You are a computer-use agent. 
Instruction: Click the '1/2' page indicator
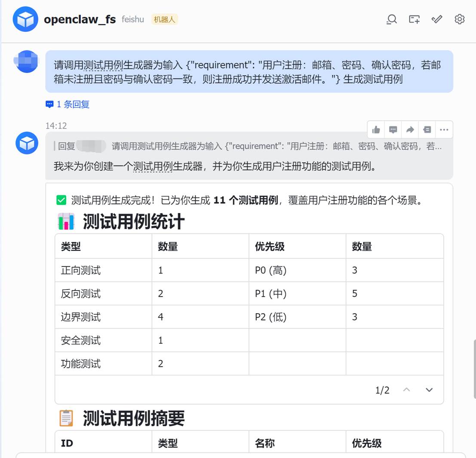(x=382, y=390)
